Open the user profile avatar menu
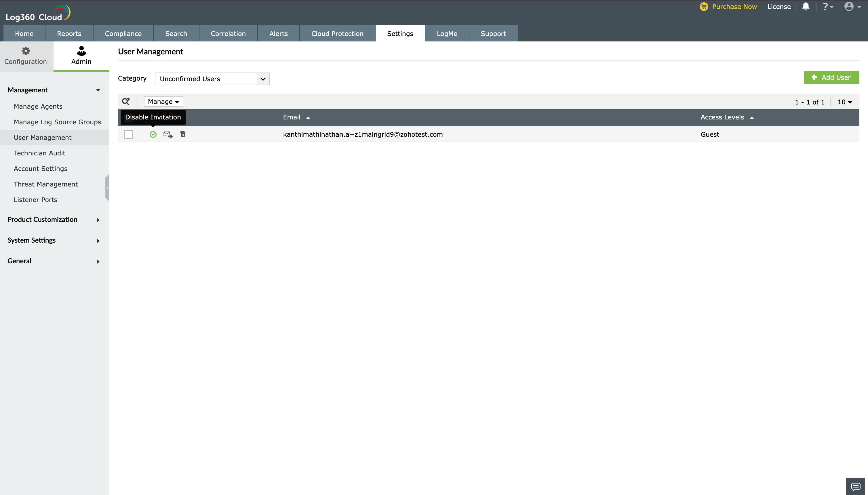868x495 pixels. (852, 6)
